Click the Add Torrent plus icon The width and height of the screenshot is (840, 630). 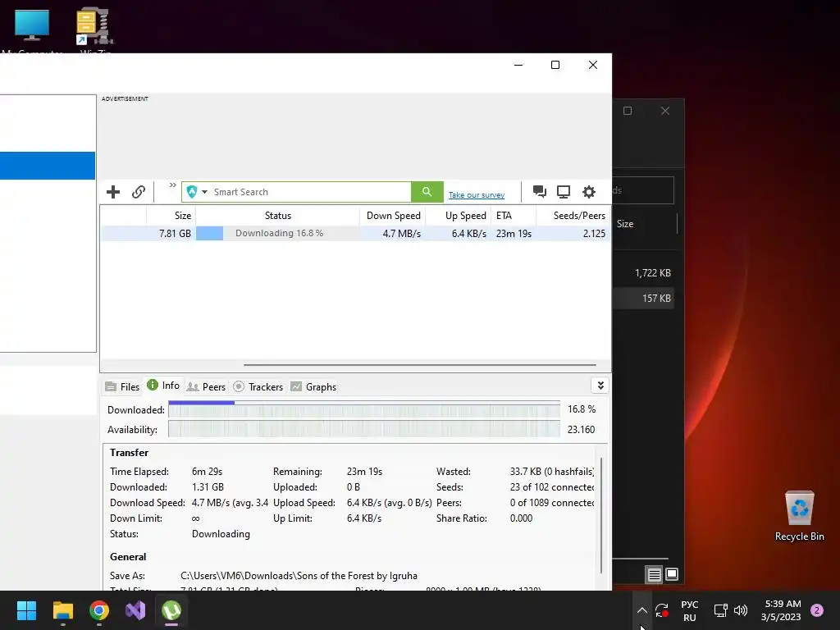coord(113,192)
